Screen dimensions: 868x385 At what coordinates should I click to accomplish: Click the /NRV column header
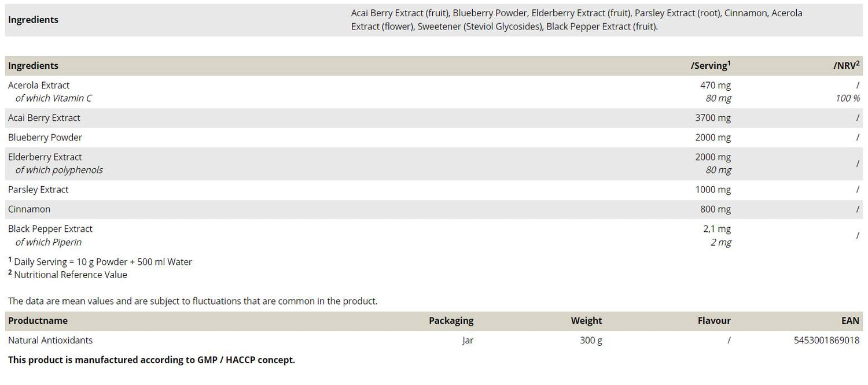click(x=846, y=66)
